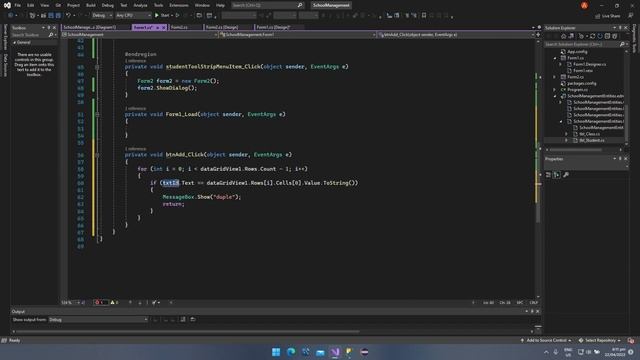Open the Build menu
This screenshot has height=360, width=640.
[91, 5]
